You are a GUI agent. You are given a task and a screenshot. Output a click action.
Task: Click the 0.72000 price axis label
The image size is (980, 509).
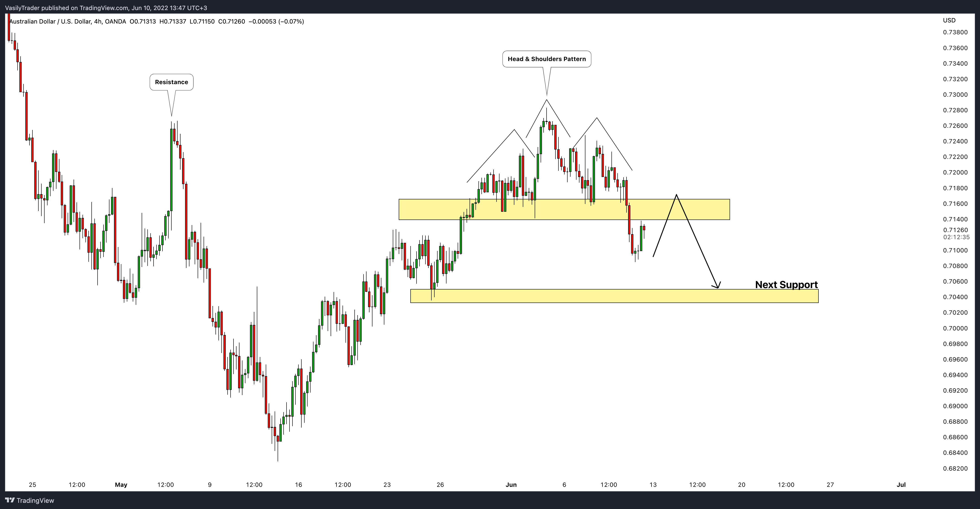click(955, 172)
